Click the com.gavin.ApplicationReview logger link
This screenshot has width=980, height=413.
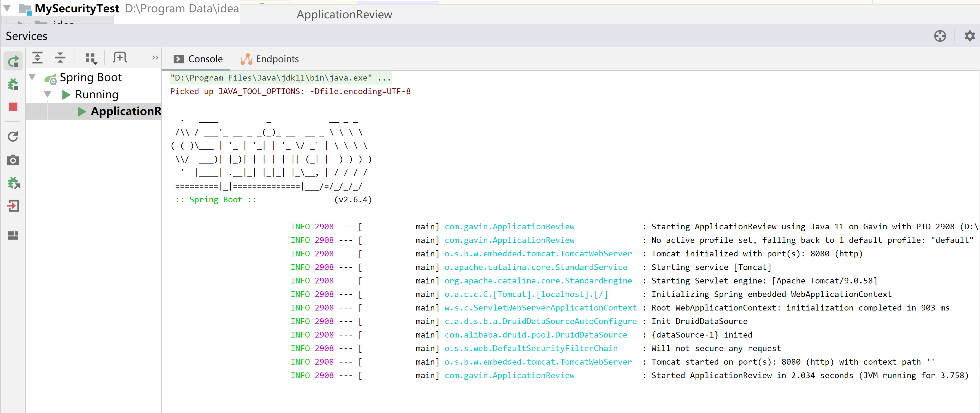pyautogui.click(x=510, y=226)
